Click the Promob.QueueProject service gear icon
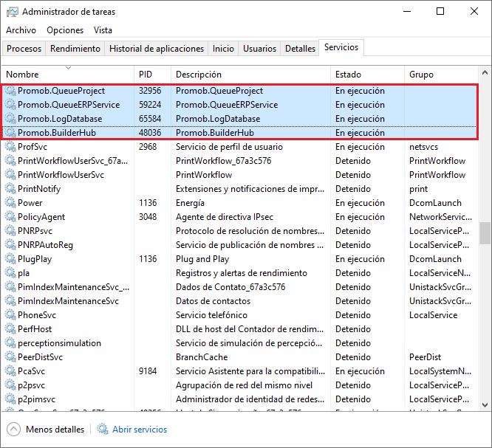Viewport: 492px width, 448px height. tap(10, 91)
